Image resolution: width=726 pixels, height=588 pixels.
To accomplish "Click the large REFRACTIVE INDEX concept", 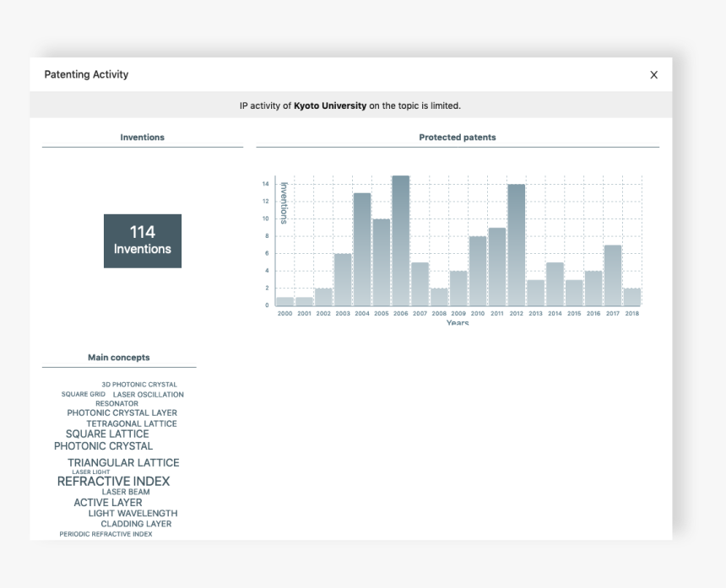I will click(113, 482).
